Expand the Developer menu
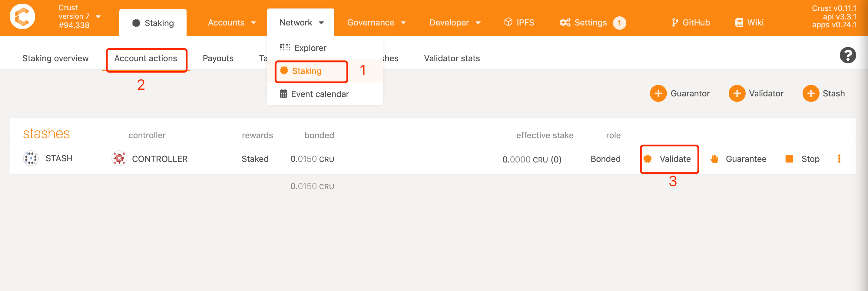868x291 pixels. click(x=455, y=23)
